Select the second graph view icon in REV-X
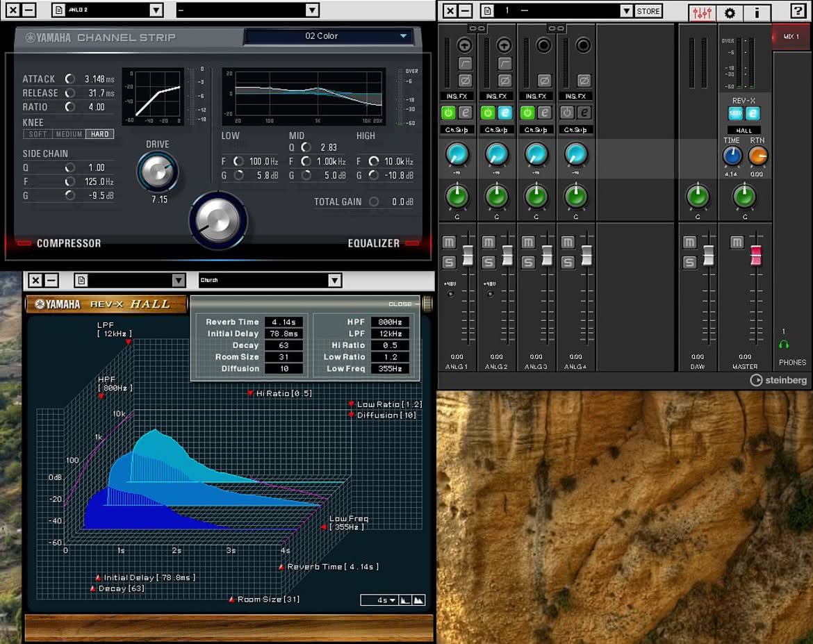 [418, 600]
